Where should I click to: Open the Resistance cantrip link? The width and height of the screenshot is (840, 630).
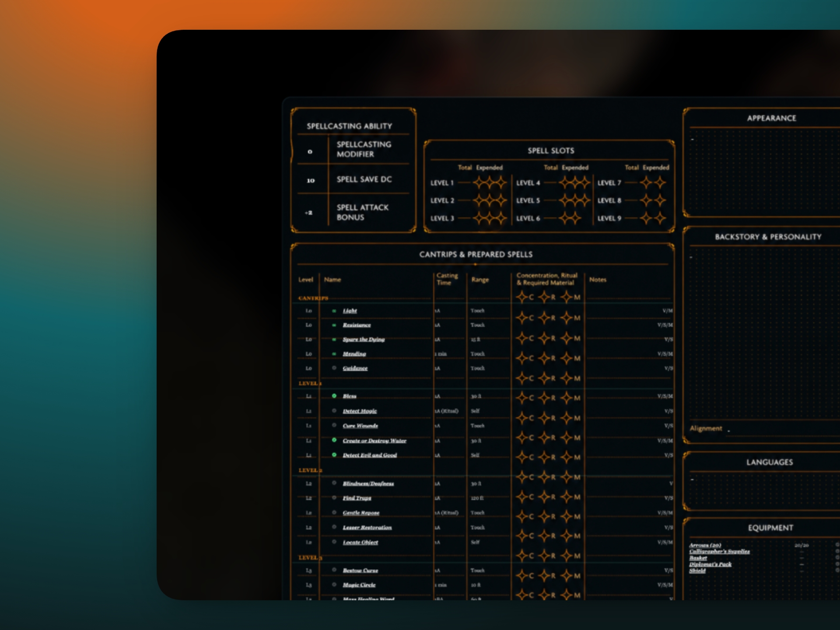pyautogui.click(x=357, y=325)
